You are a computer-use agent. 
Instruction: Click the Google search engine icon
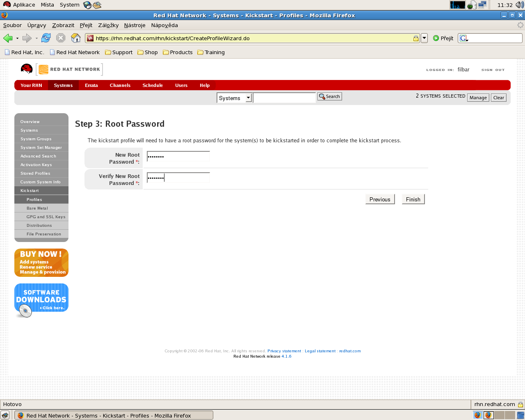click(463, 38)
